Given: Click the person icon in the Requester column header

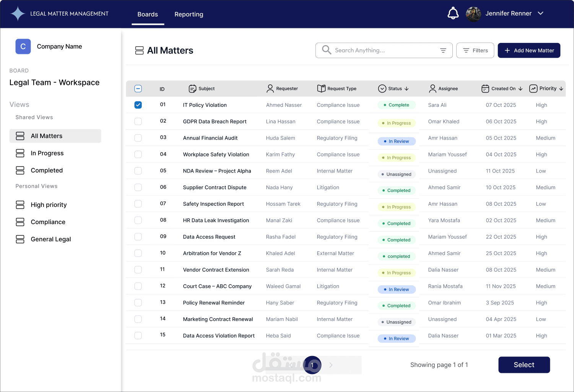Looking at the screenshot, I should pos(270,88).
